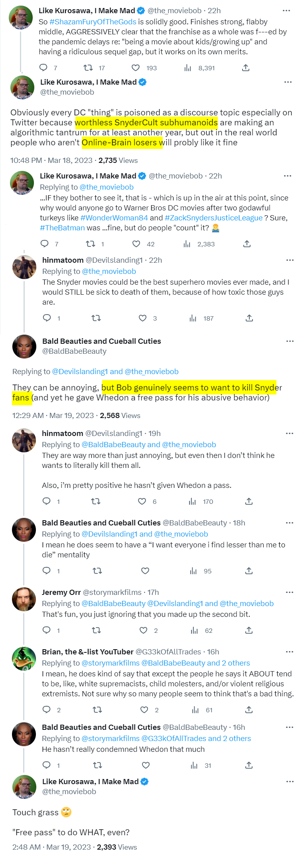View stats on Bald Beauties tweet with 95 views
The width and height of the screenshot is (296, 868).
193,571
